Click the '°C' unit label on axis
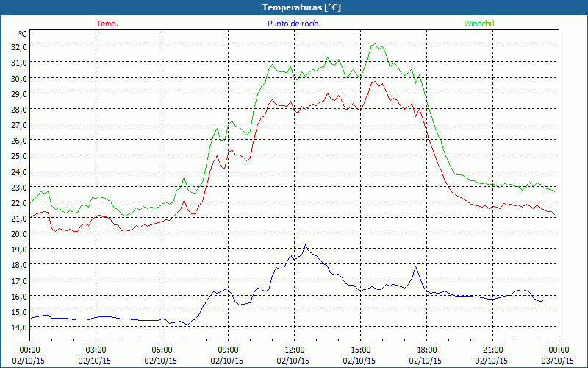Image resolution: width=588 pixels, height=368 pixels. (x=23, y=34)
